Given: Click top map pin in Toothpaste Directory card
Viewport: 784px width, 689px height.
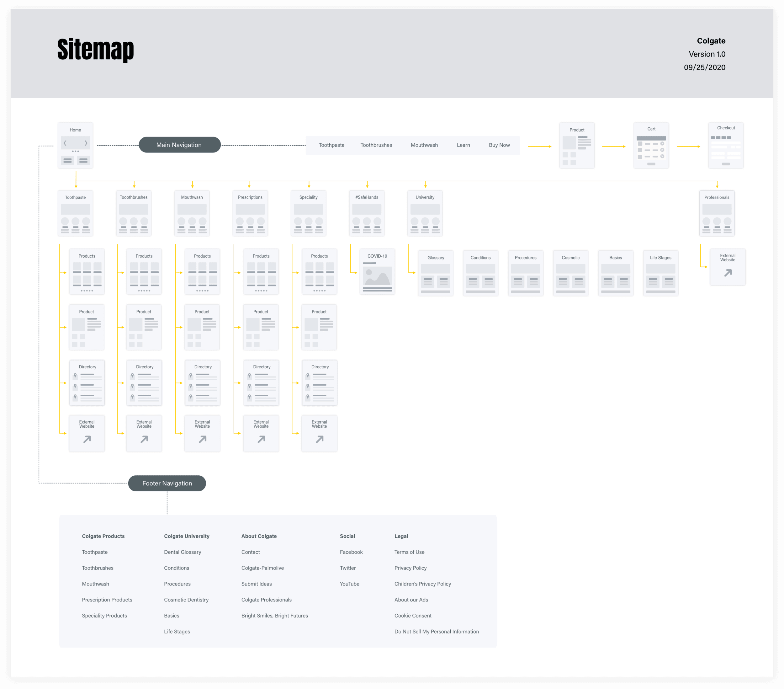Looking at the screenshot, I should 75,376.
